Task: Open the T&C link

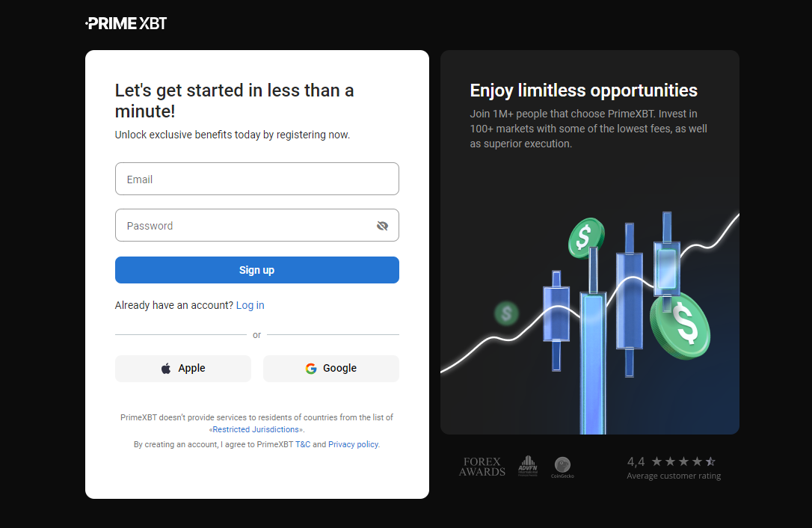Action: pyautogui.click(x=303, y=444)
